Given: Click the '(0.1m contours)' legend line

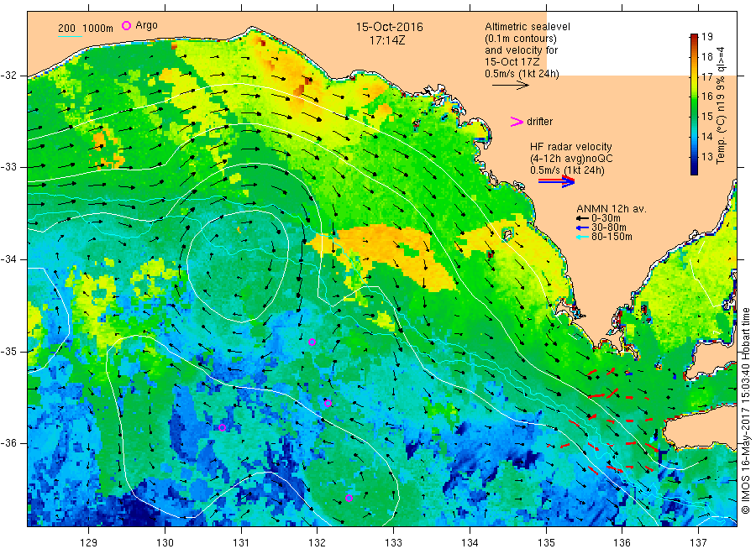Looking at the screenshot, I should coord(520,38).
